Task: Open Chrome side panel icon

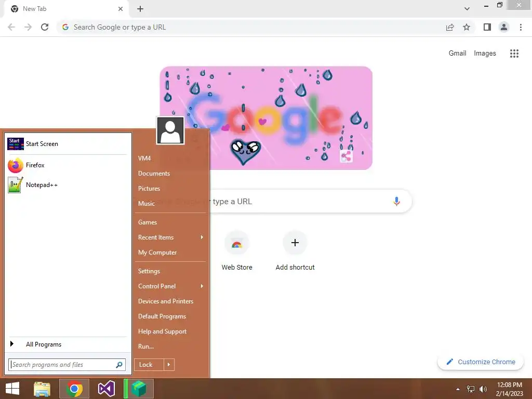Action: tap(487, 27)
